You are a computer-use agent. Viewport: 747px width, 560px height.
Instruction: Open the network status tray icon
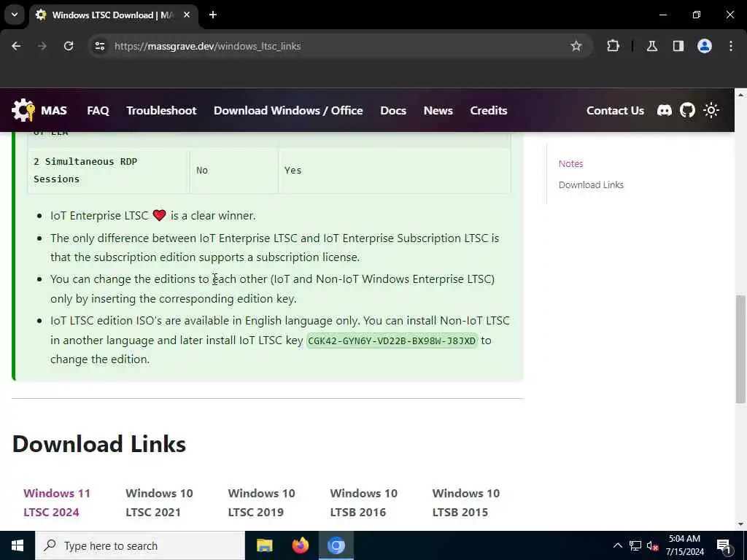(635, 545)
